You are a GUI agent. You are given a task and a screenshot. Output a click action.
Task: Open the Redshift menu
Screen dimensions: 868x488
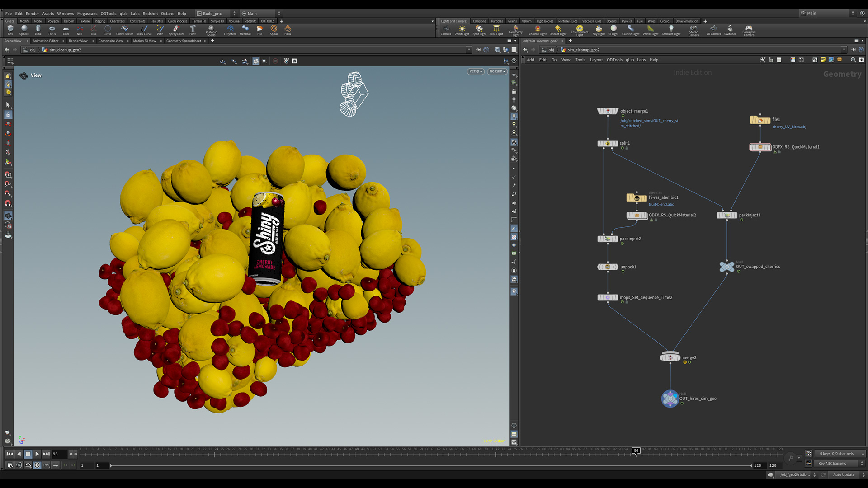(150, 14)
